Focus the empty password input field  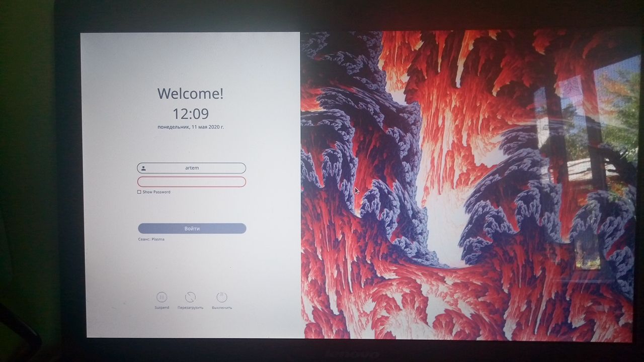192,182
